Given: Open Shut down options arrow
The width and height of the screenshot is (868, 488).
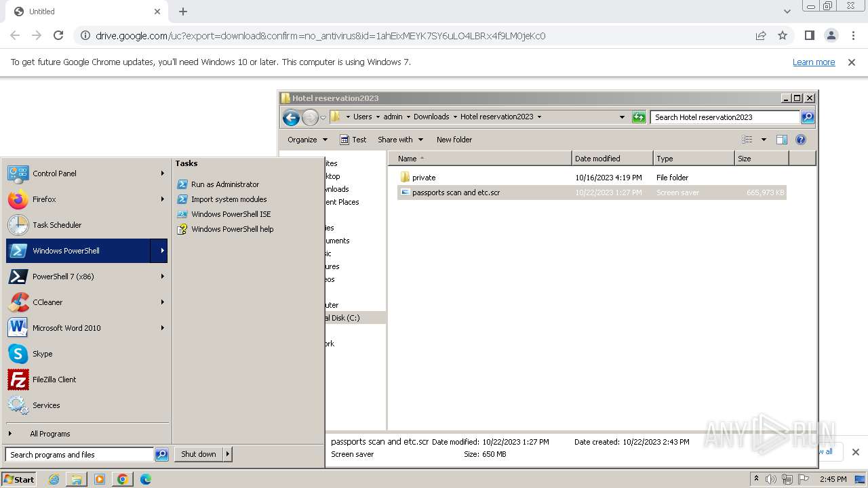Looking at the screenshot, I should coord(228,454).
